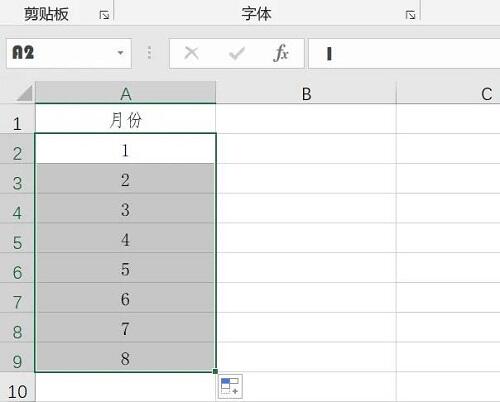Open the Quick Analysis icon below selection

[x=230, y=386]
